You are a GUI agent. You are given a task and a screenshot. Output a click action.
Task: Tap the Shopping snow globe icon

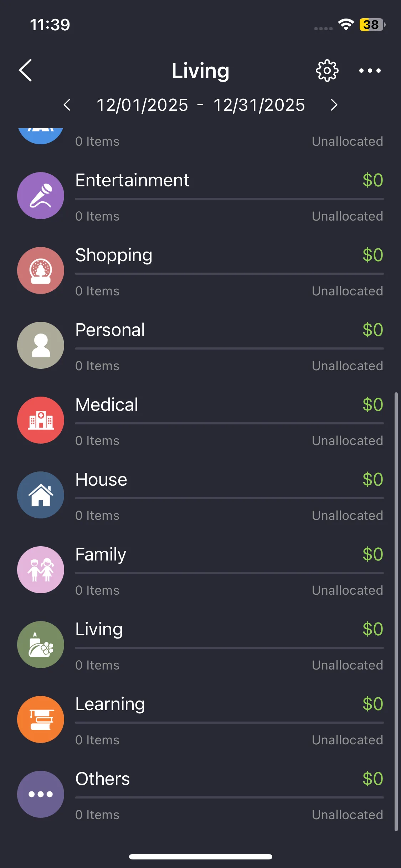coord(41,270)
